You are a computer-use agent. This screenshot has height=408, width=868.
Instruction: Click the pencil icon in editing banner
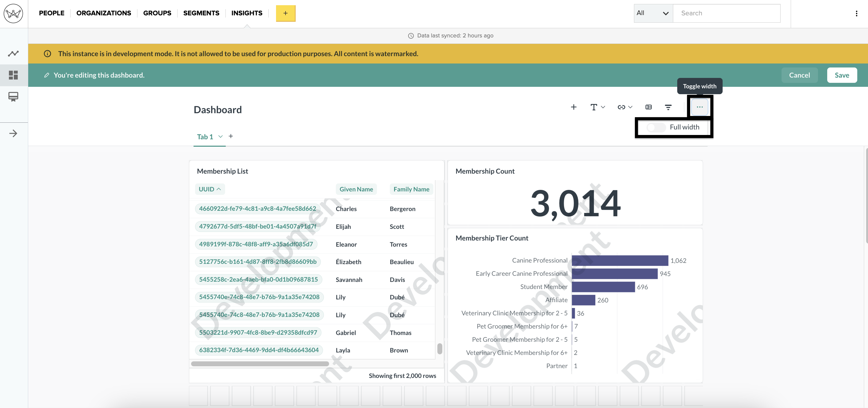pyautogui.click(x=47, y=75)
